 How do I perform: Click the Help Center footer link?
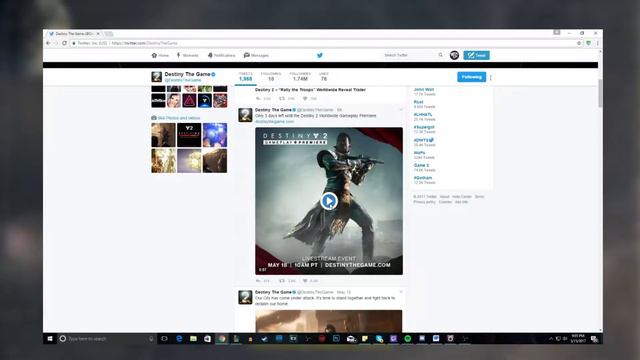pyautogui.click(x=462, y=196)
